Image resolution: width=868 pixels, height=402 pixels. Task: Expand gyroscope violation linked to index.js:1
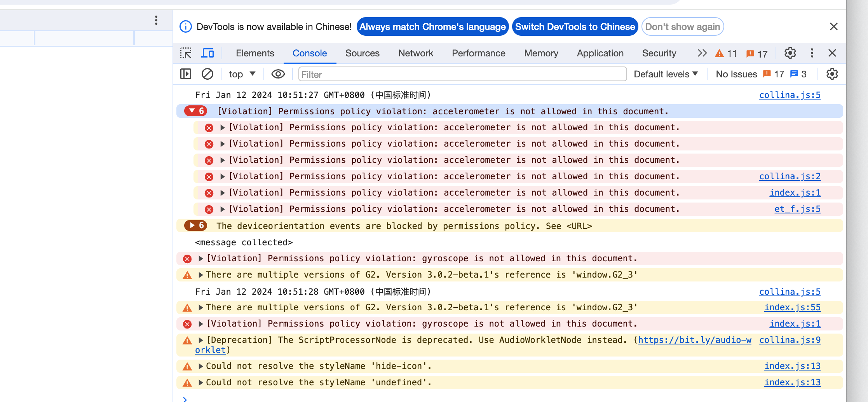tap(201, 324)
